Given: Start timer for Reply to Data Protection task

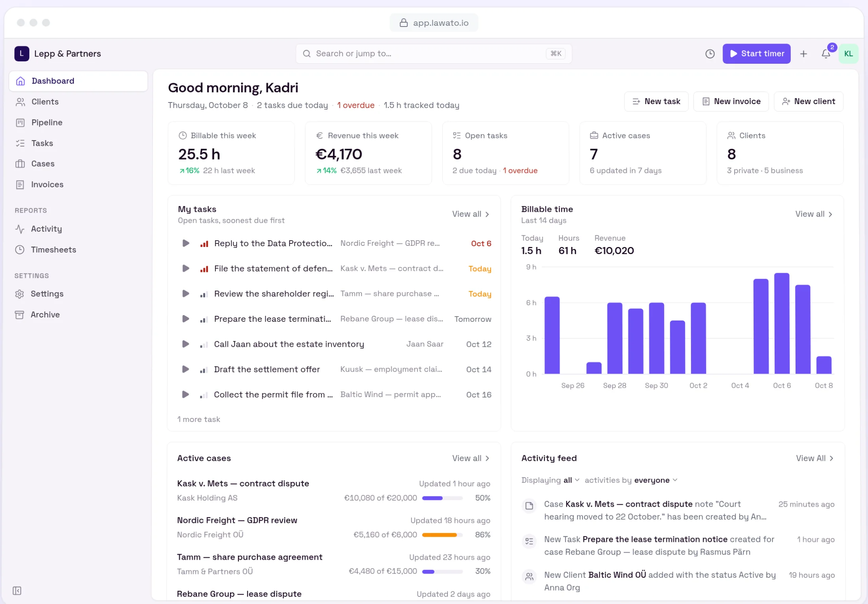Looking at the screenshot, I should 185,243.
